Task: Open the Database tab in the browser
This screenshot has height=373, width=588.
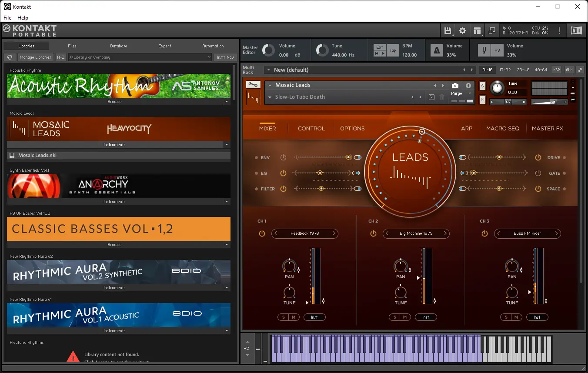Action: tap(118, 46)
